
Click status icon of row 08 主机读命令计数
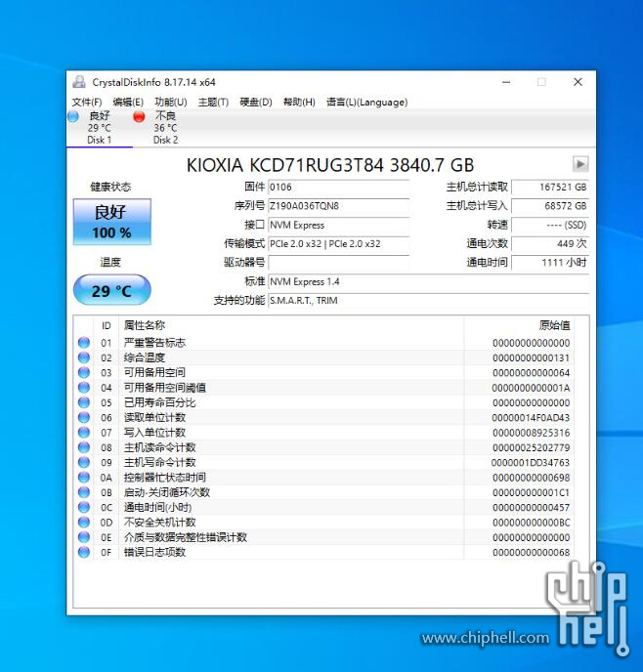(84, 447)
